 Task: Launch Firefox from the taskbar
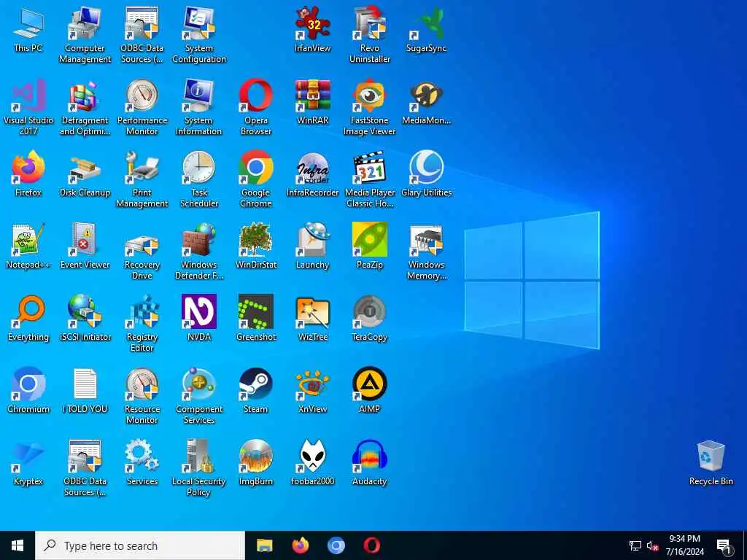pos(300,545)
